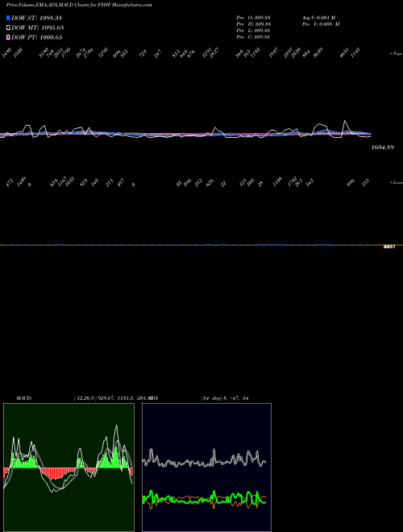This screenshot has height=532, width=403.
Task: Select the 'DOW ST: 1098.38' legend label
Action: [36, 18]
